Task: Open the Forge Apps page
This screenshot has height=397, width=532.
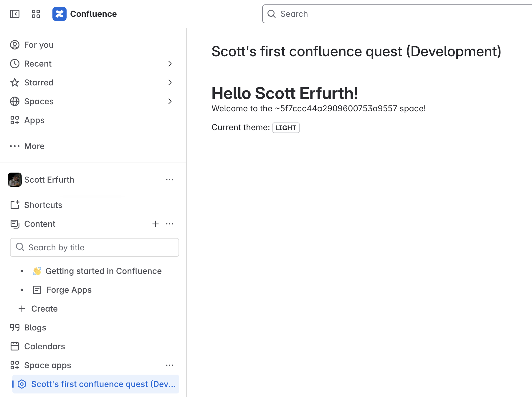Action: (x=69, y=290)
